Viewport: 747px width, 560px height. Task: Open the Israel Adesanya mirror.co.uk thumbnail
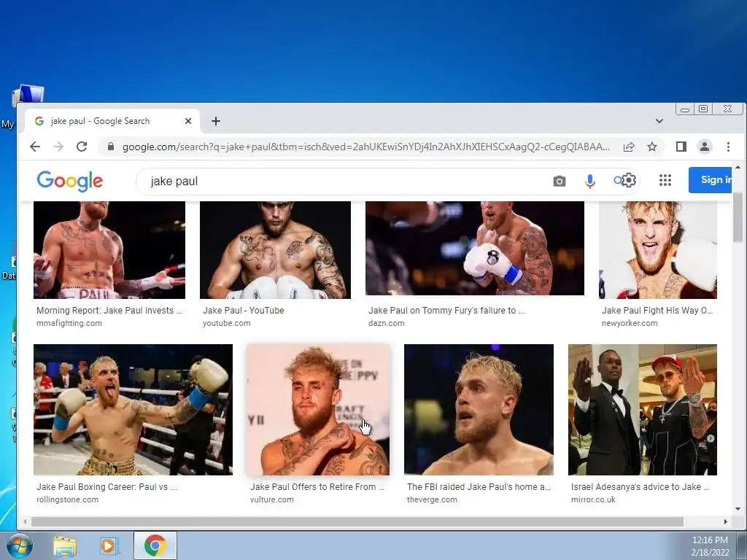point(643,410)
